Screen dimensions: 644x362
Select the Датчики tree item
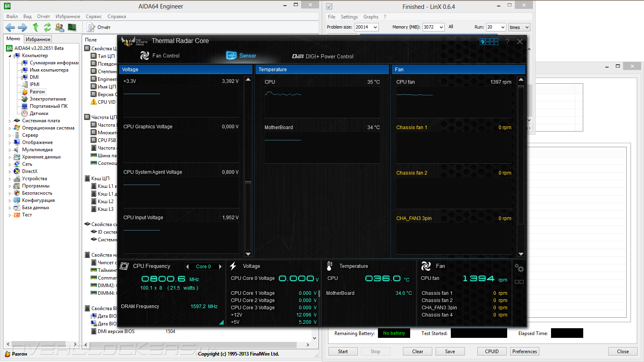[39, 113]
